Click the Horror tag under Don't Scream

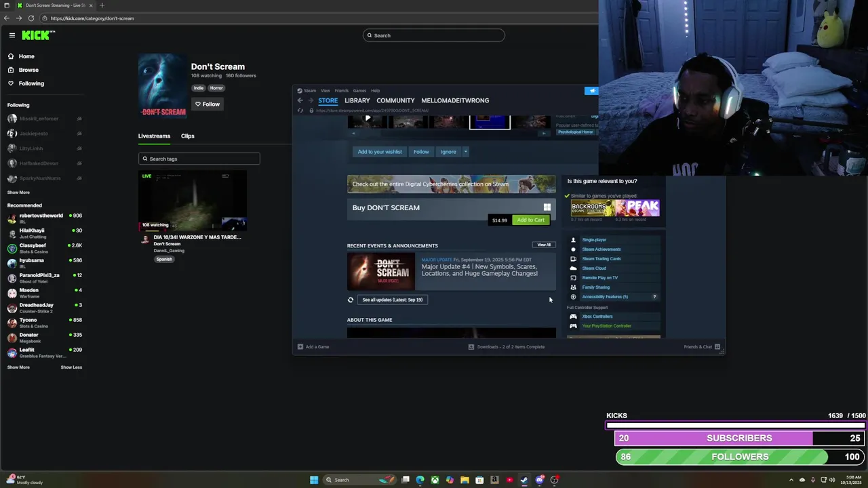pos(216,88)
